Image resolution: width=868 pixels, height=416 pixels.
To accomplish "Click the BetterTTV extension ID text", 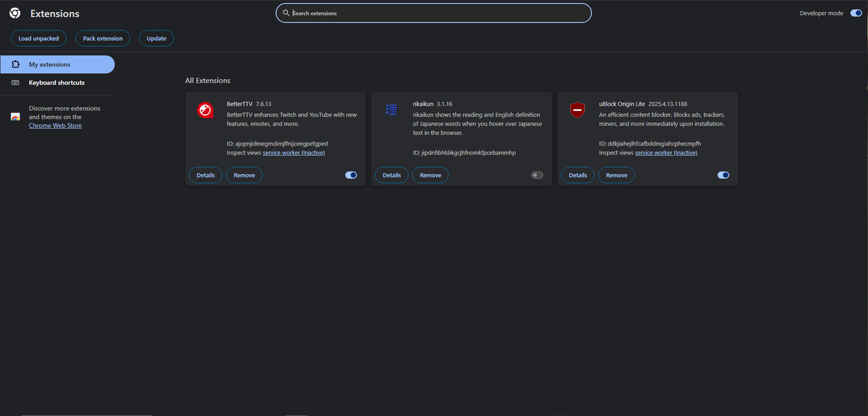I will click(x=277, y=144).
